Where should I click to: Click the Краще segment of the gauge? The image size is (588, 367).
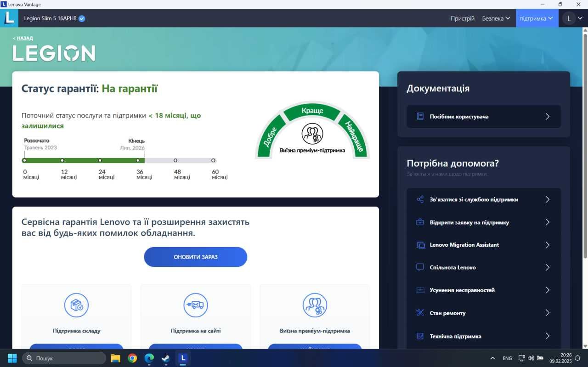pos(312,111)
